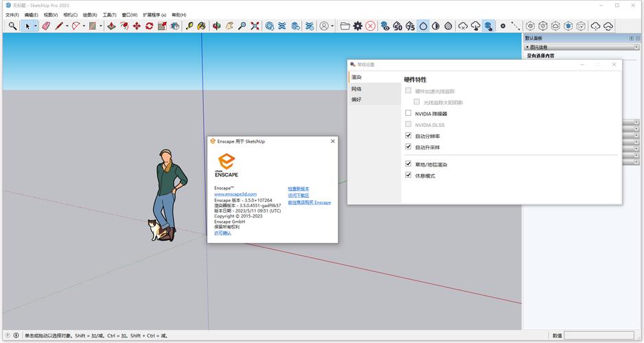Select the Pan hand tool
The height and width of the screenshot is (343, 644).
229,26
